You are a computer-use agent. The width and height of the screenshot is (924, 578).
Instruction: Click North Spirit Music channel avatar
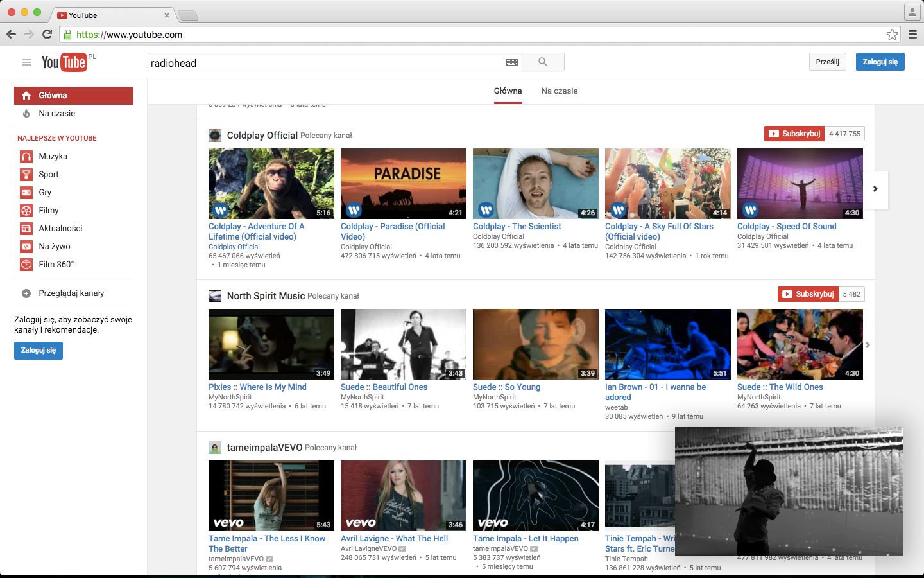tap(215, 295)
